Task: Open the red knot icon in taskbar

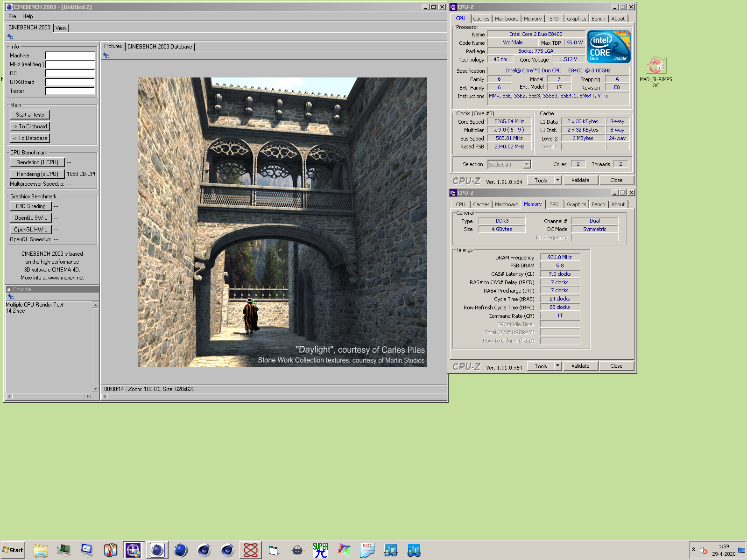Action: click(251, 550)
